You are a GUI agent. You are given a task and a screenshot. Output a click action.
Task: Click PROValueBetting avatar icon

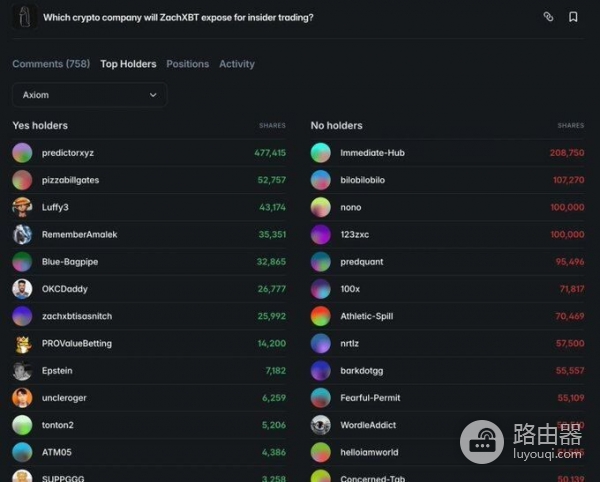[x=22, y=344]
